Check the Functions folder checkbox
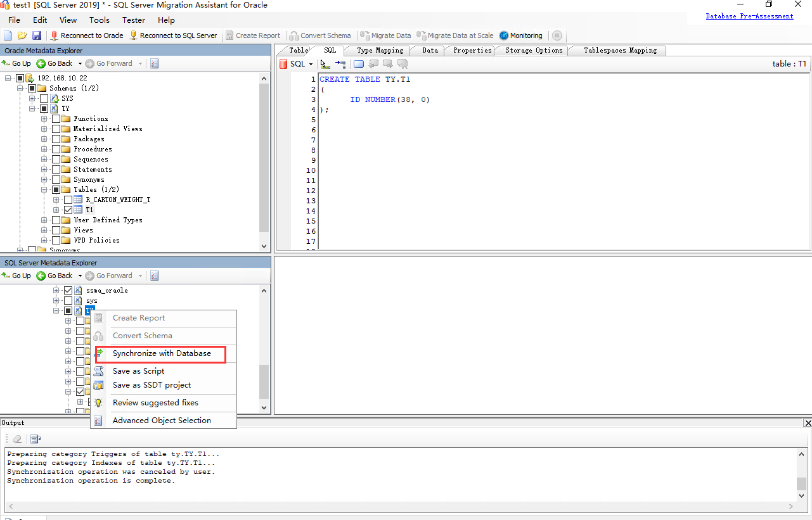The image size is (812, 520). point(56,118)
